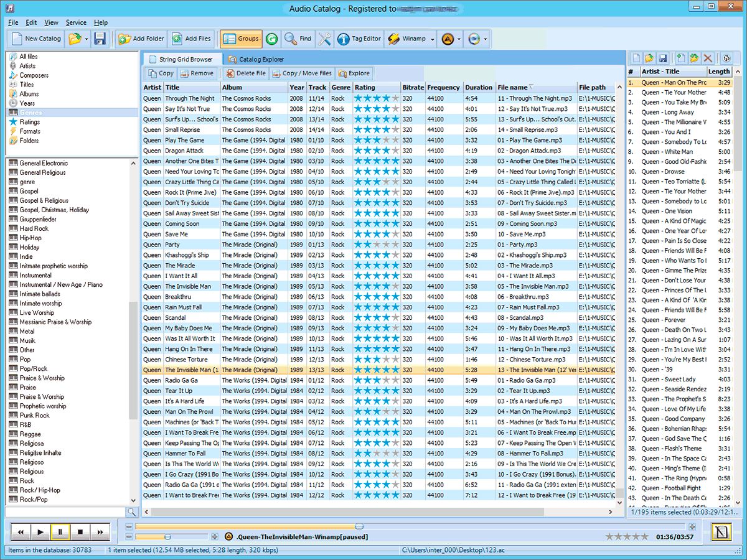Send selection to Winamp
The image size is (747, 560).
[406, 39]
